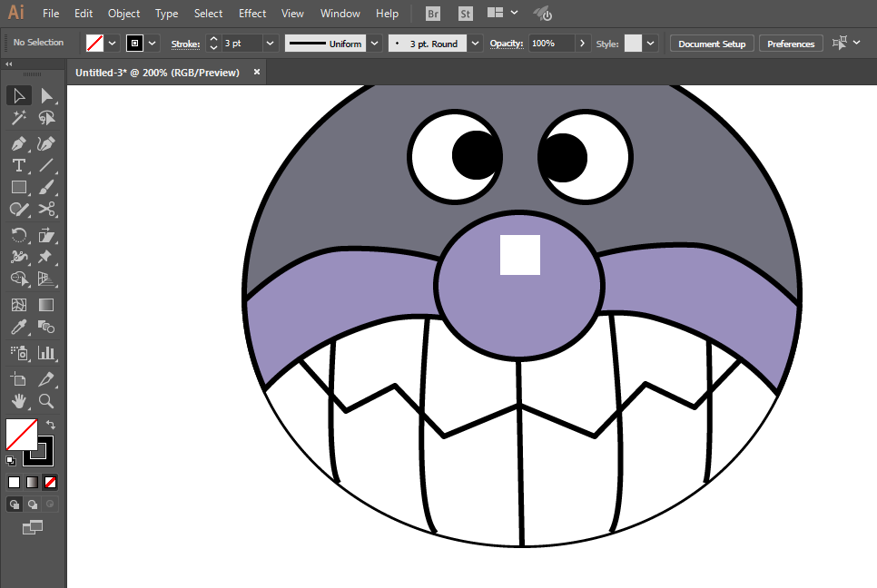
Task: Expand the stroke weight dropdown
Action: click(x=271, y=44)
